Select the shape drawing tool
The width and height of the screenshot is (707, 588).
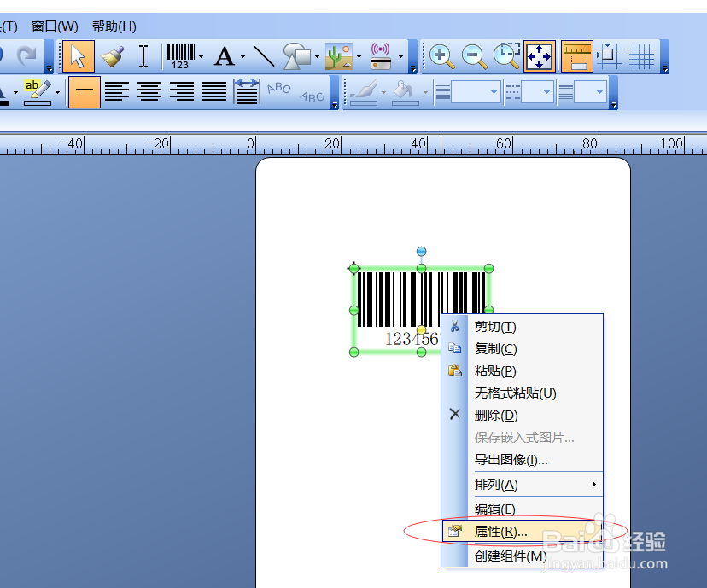tap(296, 56)
